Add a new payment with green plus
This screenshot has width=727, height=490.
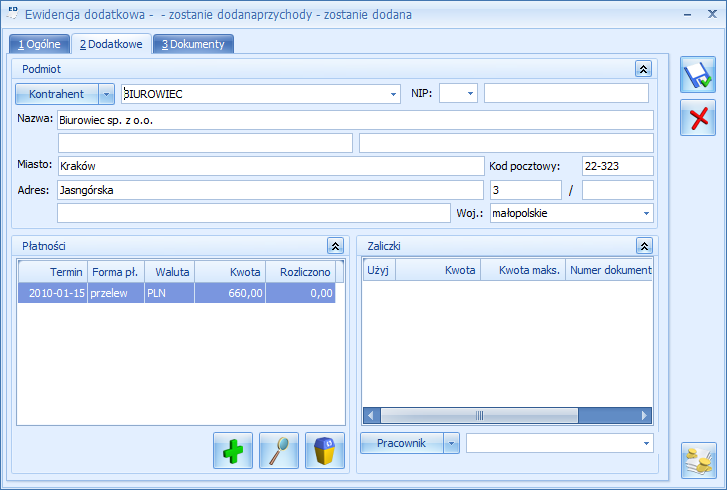click(233, 451)
